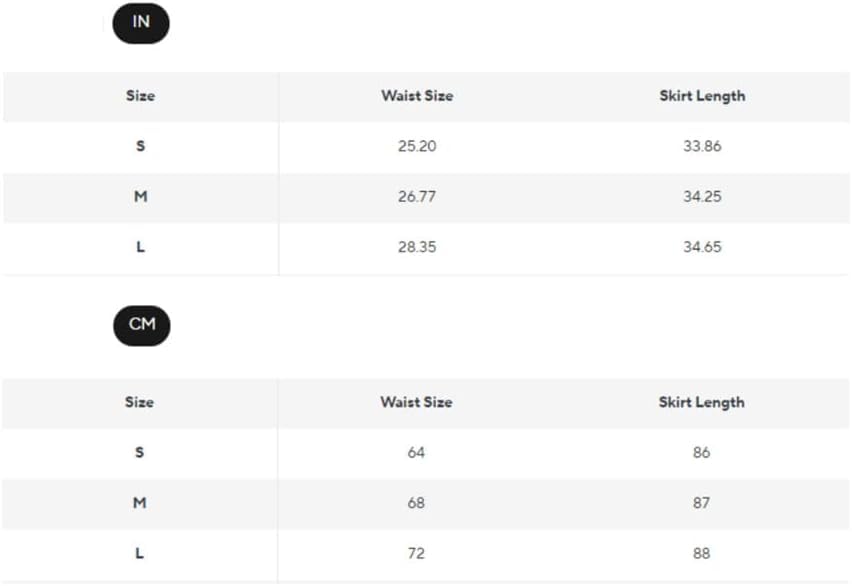Click the IN unit pill button
Viewport: 852px width, 586px height.
(141, 23)
